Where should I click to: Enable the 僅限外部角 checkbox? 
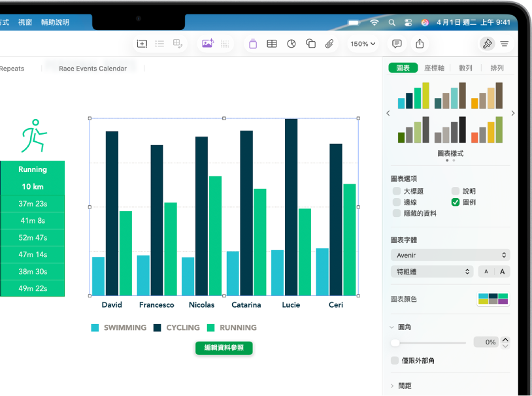[395, 361]
